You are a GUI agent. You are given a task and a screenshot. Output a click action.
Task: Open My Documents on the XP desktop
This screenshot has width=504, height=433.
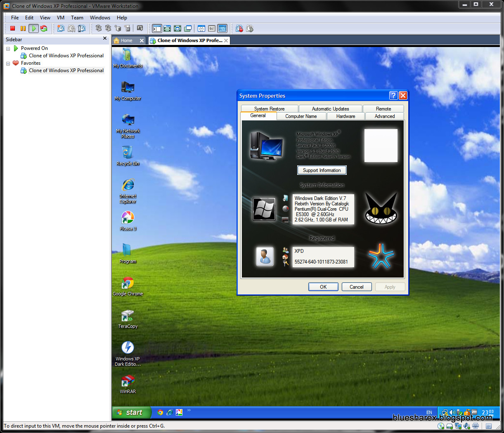[128, 58]
